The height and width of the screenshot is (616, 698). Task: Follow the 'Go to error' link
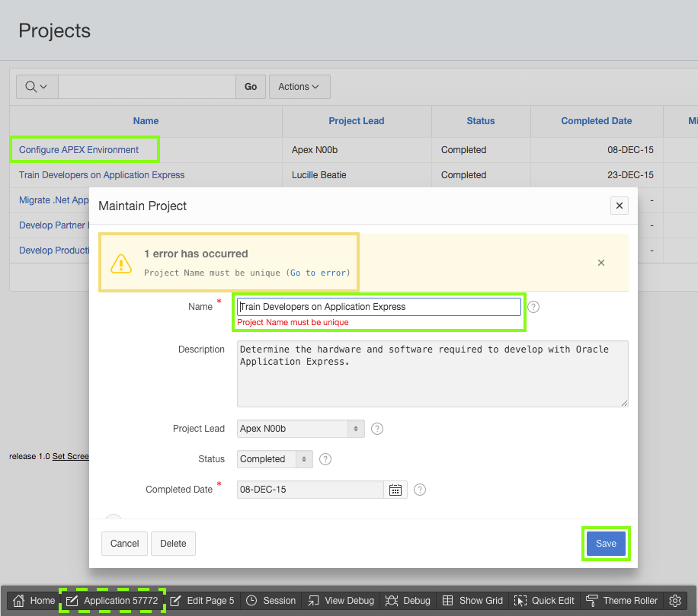point(319,273)
